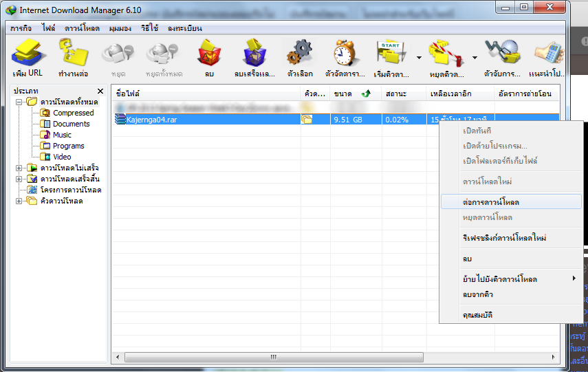
Task: Choose ลบจากคิว (Delete from Queue) in the context menu
Action: pos(511,294)
